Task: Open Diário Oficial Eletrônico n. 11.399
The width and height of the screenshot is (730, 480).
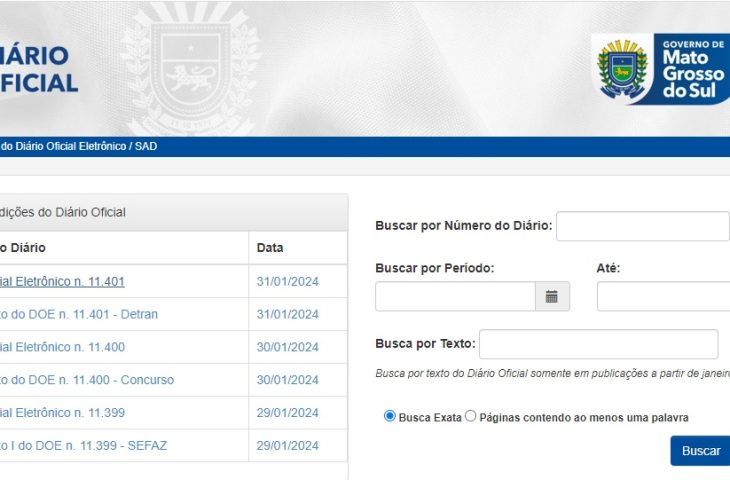Action: 62,413
